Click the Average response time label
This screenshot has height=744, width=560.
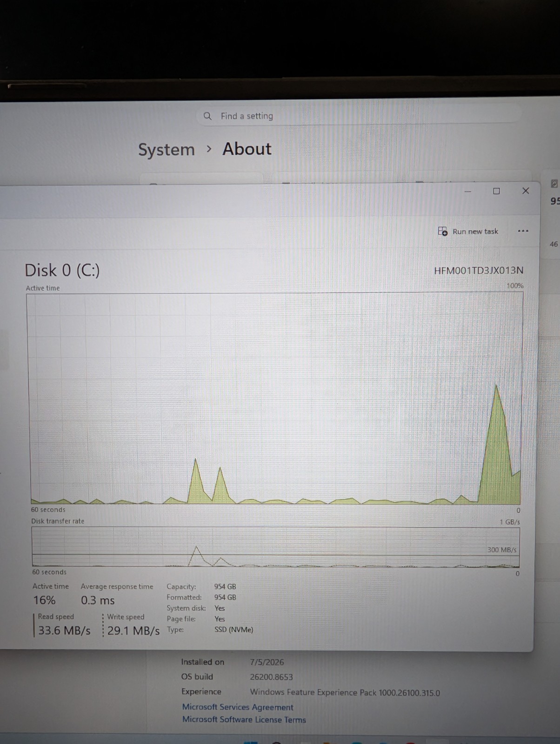(x=117, y=586)
